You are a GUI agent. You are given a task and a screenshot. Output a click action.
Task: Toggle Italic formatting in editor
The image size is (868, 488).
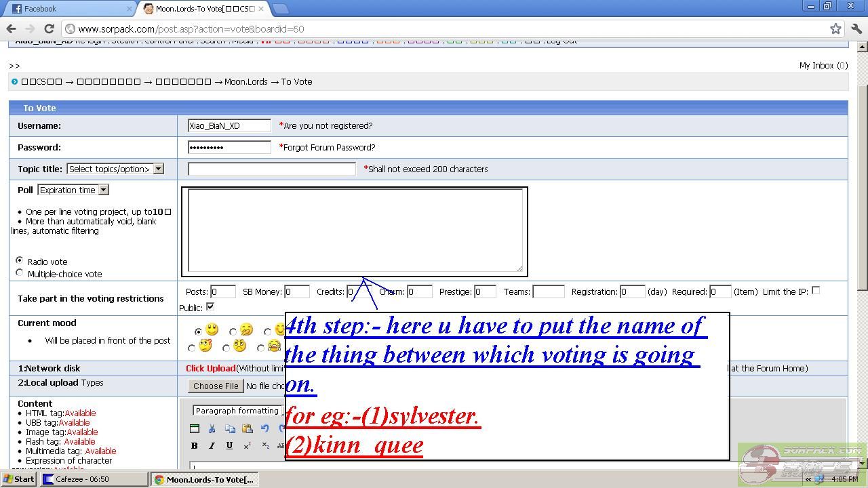coord(212,445)
